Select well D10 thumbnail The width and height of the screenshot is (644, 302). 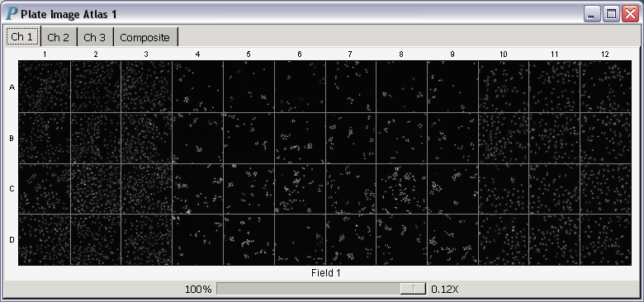coord(504,239)
